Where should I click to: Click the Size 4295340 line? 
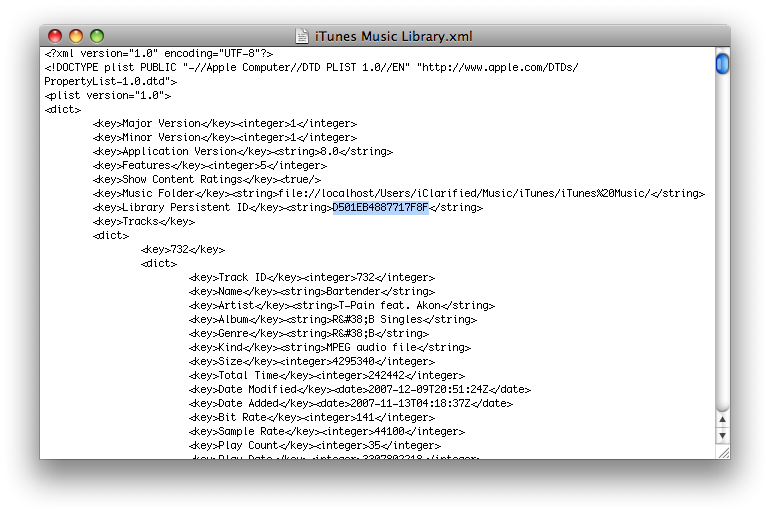pos(312,361)
